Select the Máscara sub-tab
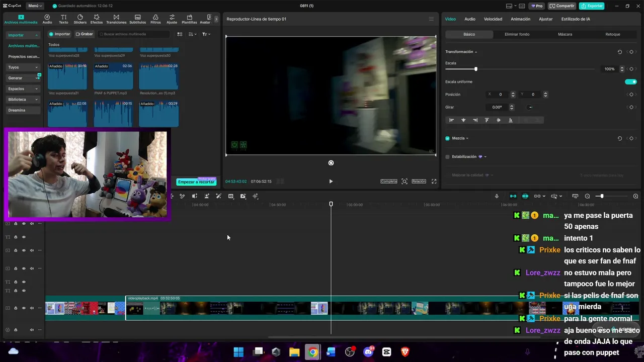The image size is (644, 362). (x=565, y=34)
